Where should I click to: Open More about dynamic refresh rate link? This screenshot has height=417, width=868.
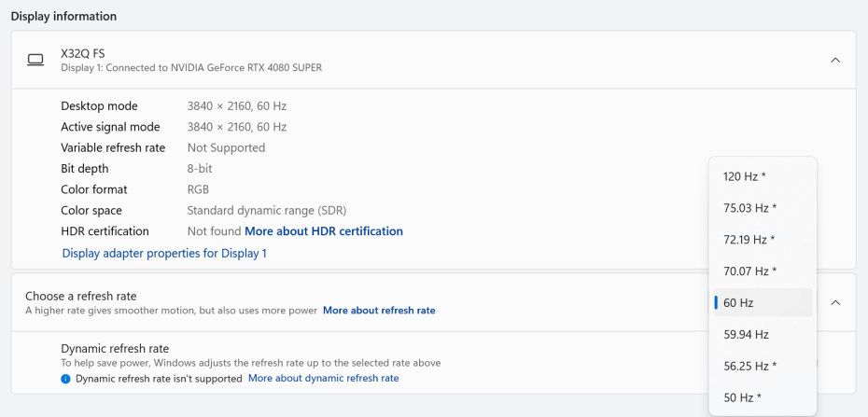[x=323, y=379]
